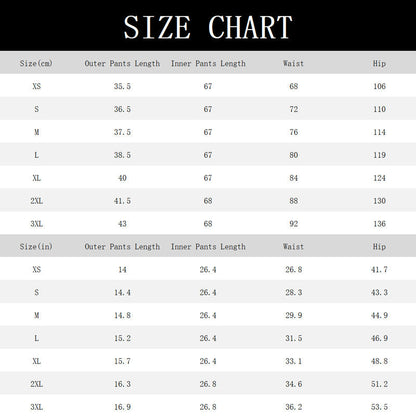
Task: Select the hip value 53.5 for 3XL
Action: click(379, 407)
